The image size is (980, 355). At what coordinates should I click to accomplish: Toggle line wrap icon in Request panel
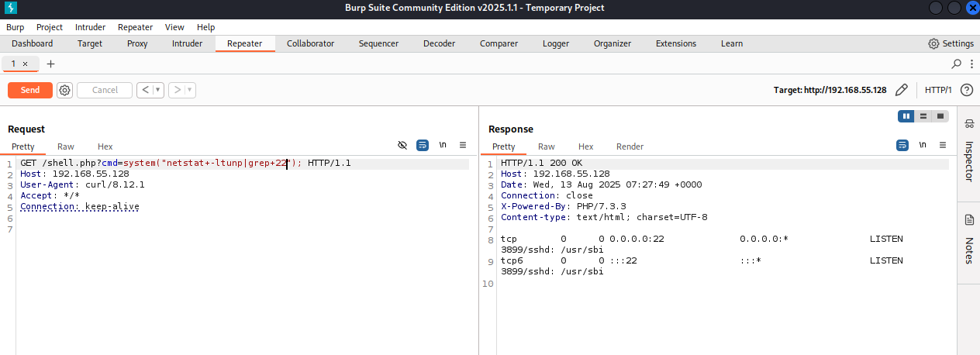tap(423, 145)
